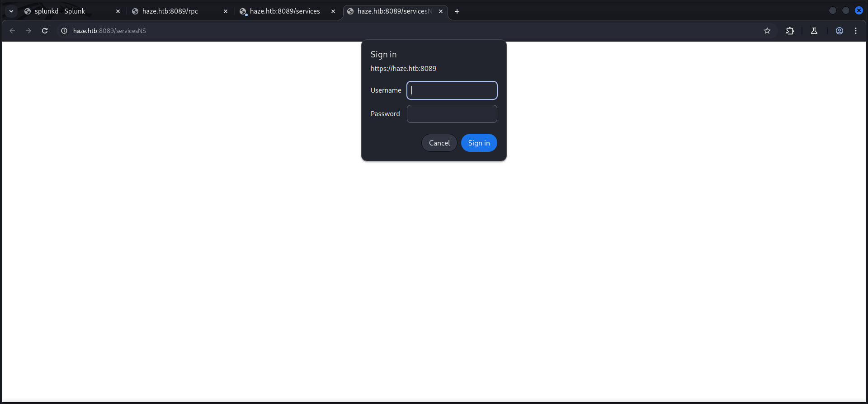Click the back navigation arrow
Image resolution: width=868 pixels, height=404 pixels.
(x=12, y=31)
